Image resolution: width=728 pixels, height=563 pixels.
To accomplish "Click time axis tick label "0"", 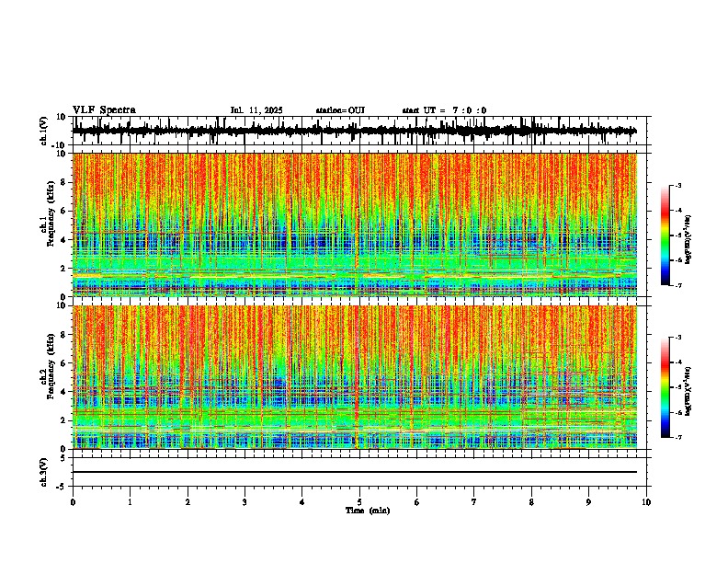I will (x=73, y=502).
